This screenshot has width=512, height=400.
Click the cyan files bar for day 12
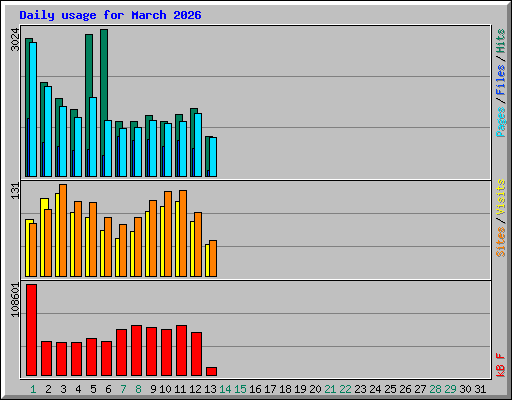[198, 145]
